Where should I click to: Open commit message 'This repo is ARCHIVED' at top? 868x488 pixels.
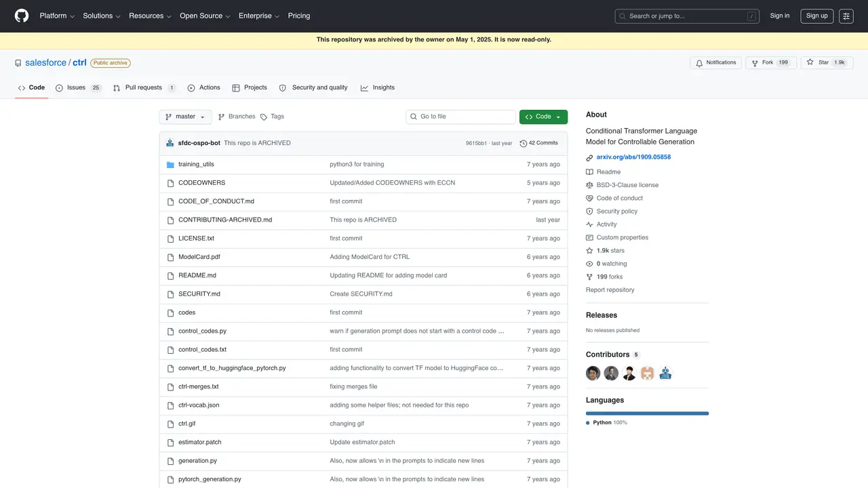coord(257,143)
